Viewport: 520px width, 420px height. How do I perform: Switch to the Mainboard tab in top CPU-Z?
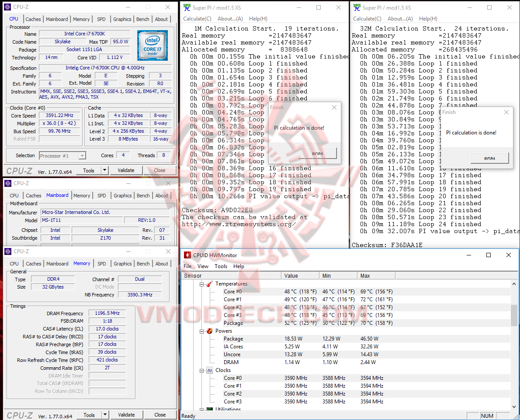click(57, 19)
